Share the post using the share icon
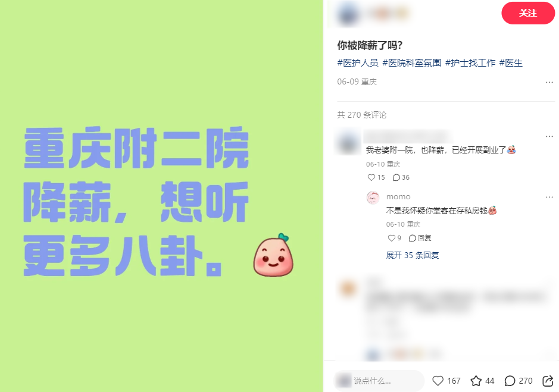This screenshot has width=559, height=392. 548,381
